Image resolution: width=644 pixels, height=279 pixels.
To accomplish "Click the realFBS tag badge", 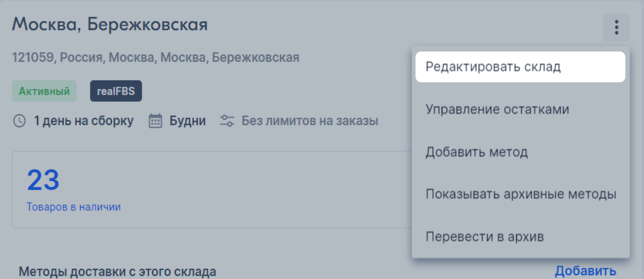I will click(116, 91).
